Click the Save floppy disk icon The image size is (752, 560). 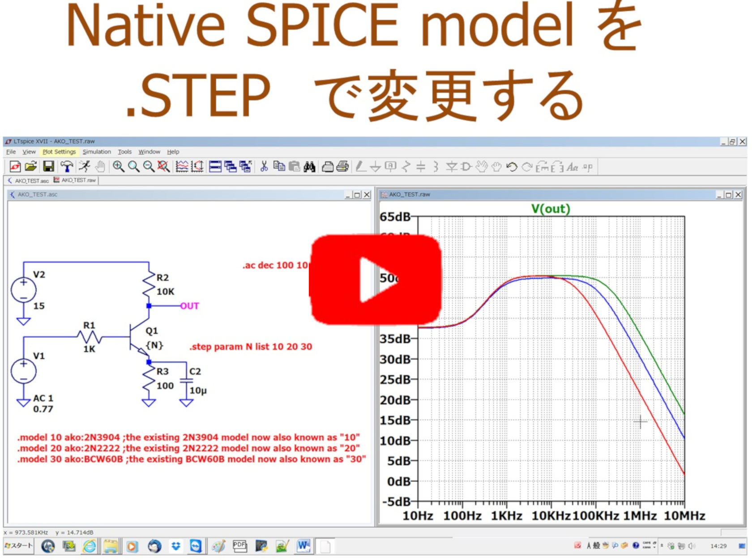pyautogui.click(x=48, y=167)
